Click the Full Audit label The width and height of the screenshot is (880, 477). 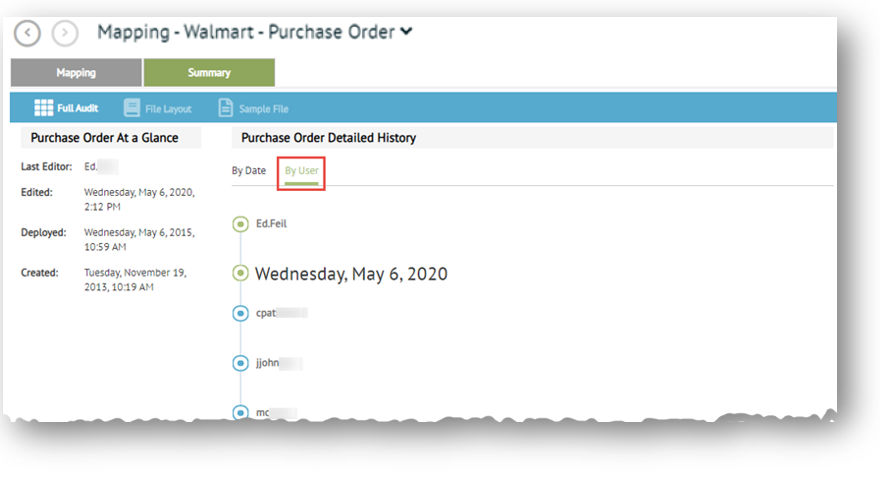tap(77, 108)
